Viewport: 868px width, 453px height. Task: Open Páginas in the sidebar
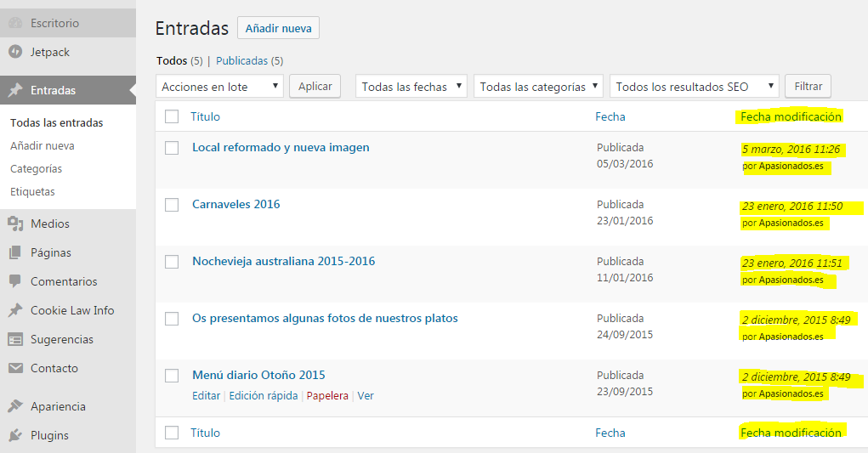[x=67, y=252]
